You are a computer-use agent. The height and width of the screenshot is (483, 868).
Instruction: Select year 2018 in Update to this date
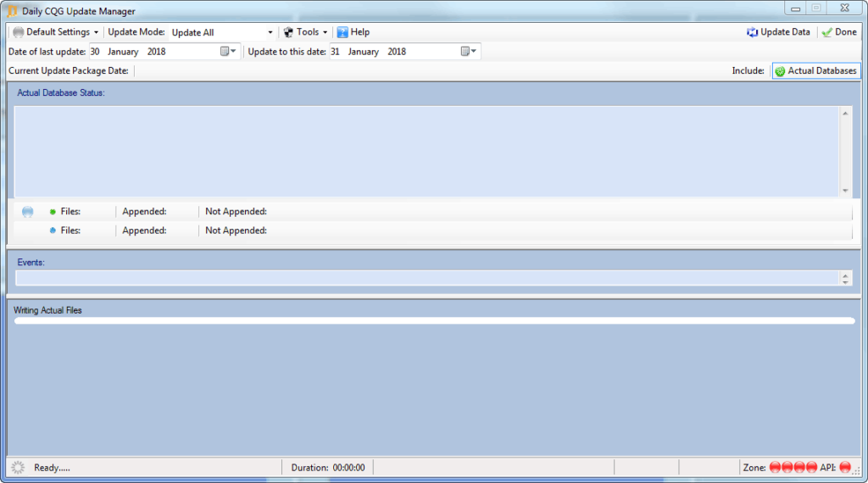397,52
